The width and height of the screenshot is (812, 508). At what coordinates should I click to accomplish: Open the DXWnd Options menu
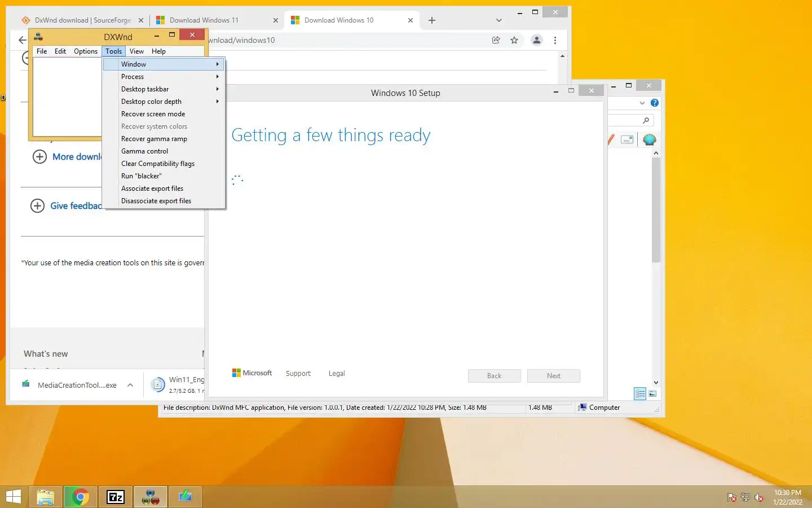pos(86,51)
